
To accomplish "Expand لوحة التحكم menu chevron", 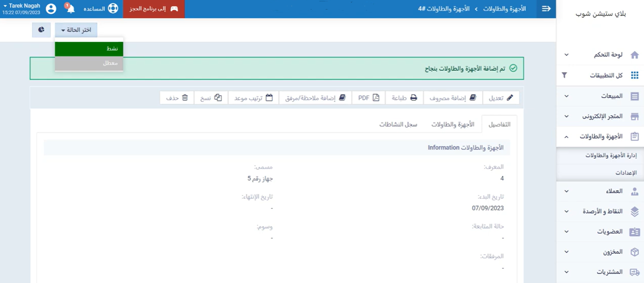I will [567, 55].
